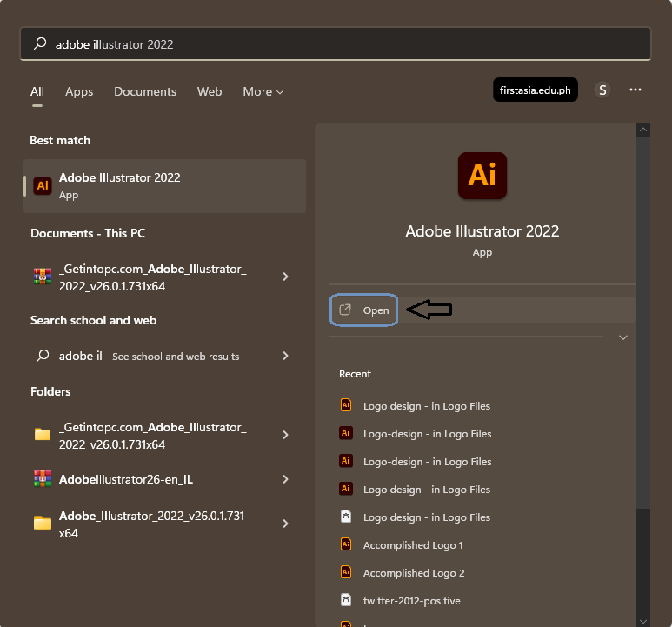Click scrollbar up arrow in preview pane
The image size is (672, 627).
click(x=643, y=130)
